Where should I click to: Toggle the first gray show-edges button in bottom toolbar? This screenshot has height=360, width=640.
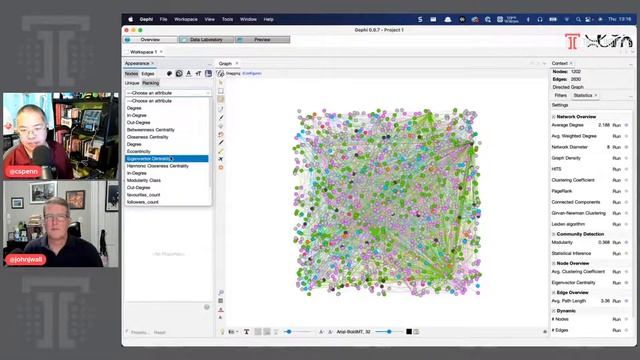(x=258, y=332)
